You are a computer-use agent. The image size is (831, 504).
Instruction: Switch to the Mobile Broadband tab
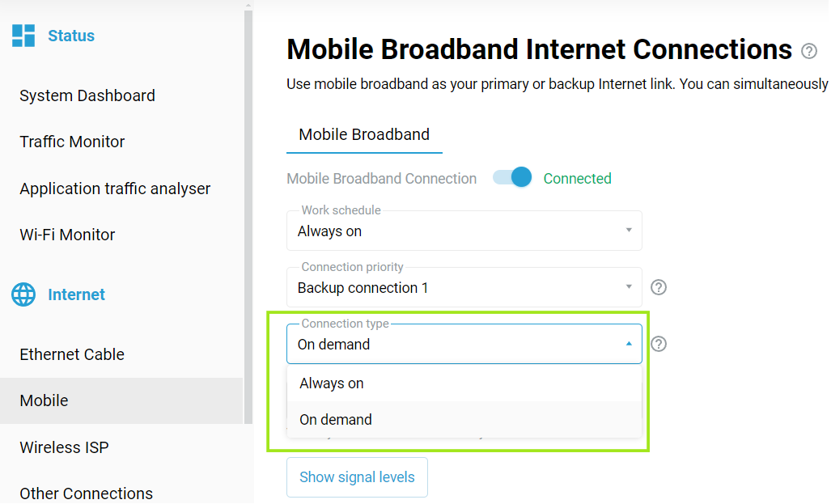(364, 134)
